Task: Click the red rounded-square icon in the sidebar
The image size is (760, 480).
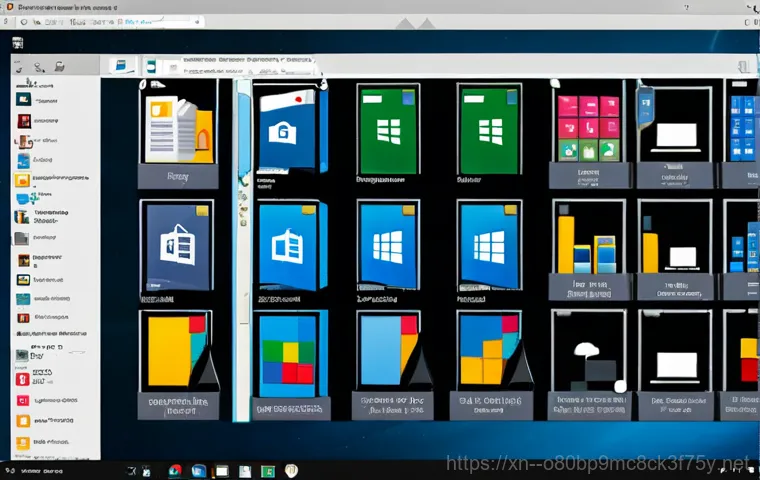Action: [x=23, y=379]
